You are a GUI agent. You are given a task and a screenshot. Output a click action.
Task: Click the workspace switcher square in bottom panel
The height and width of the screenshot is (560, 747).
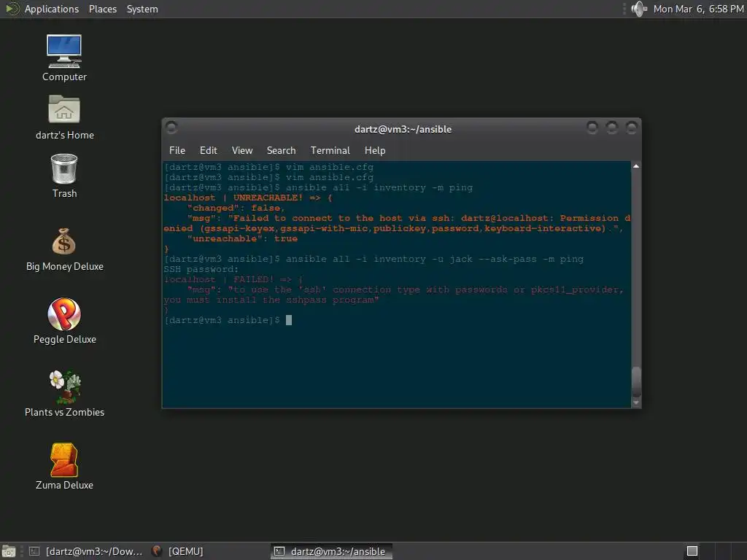(692, 551)
